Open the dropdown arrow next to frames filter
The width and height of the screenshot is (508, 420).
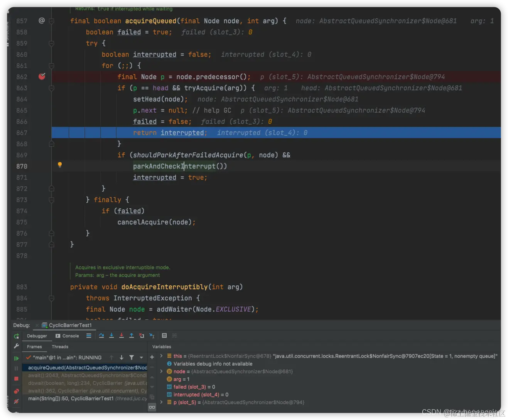click(x=141, y=358)
